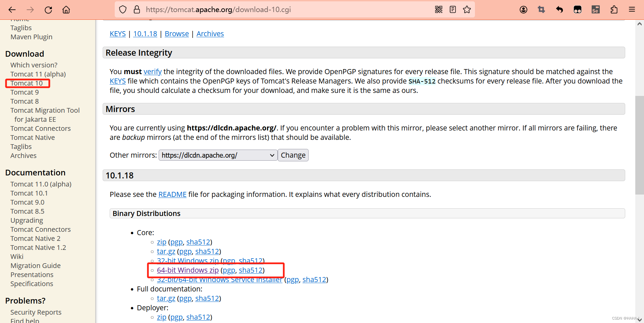
Task: Open Tomcat 10.1 documentation
Action: 29,193
